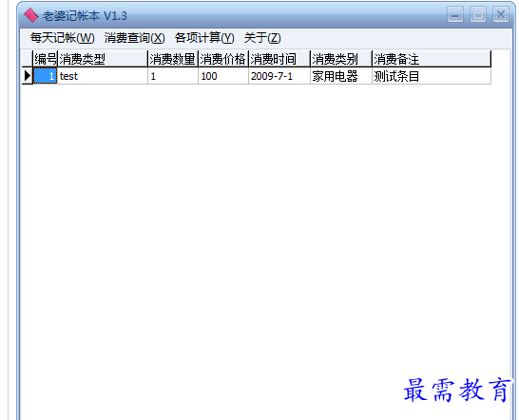Minimize the 老婆记帐本 window

[x=455, y=14]
